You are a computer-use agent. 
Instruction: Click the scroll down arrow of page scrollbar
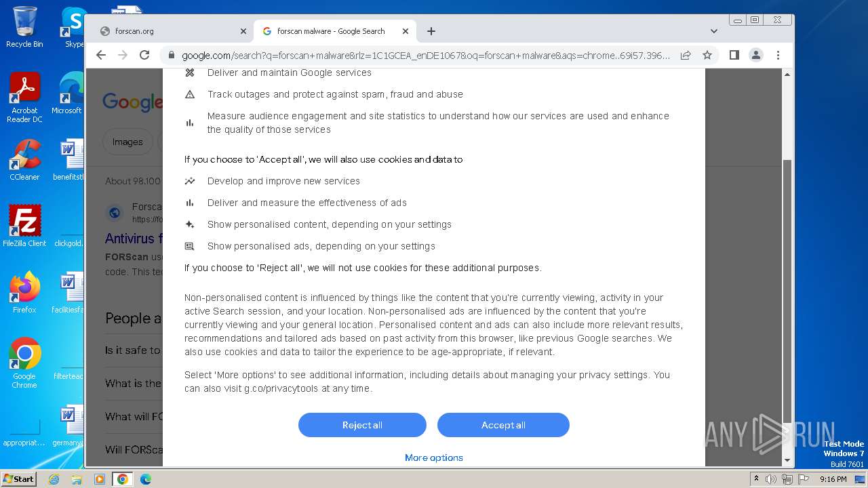click(787, 460)
